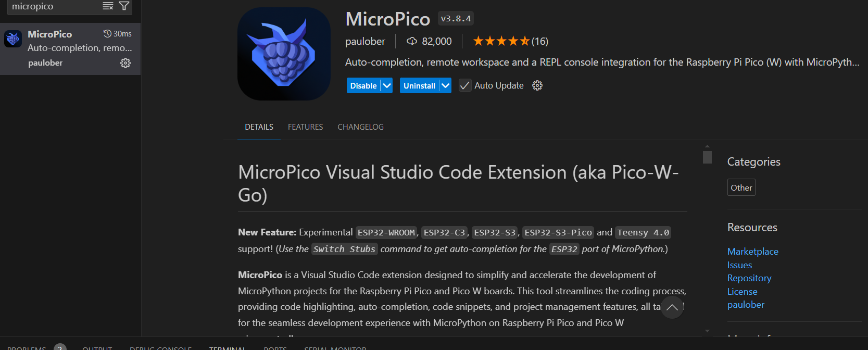Click the ESP32-C3 code label
The width and height of the screenshot is (868, 350).
click(444, 232)
